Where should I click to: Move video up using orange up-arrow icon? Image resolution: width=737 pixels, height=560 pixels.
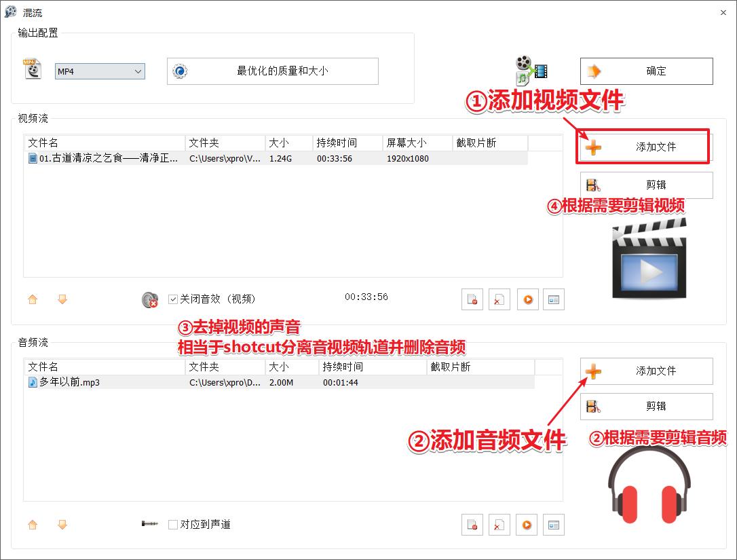coord(32,299)
